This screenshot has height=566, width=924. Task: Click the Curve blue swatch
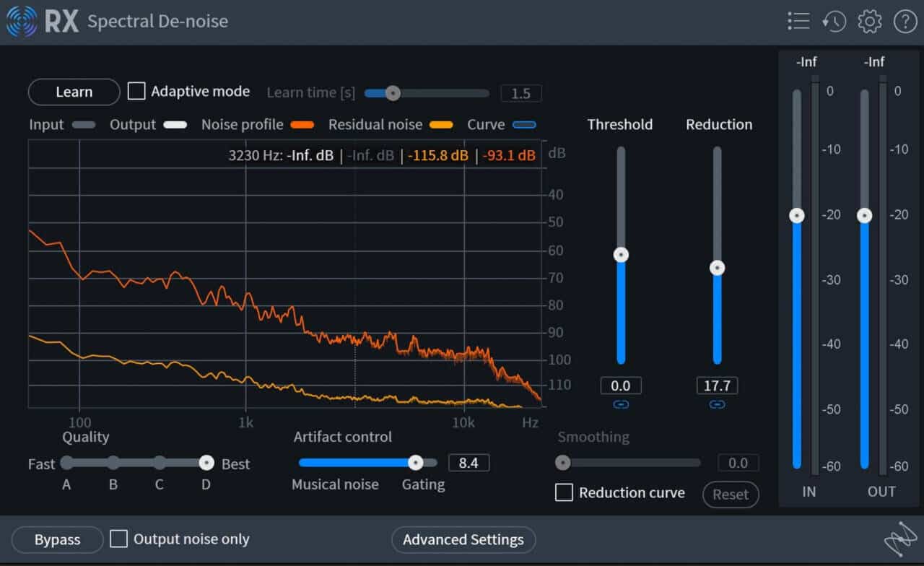[x=524, y=125]
